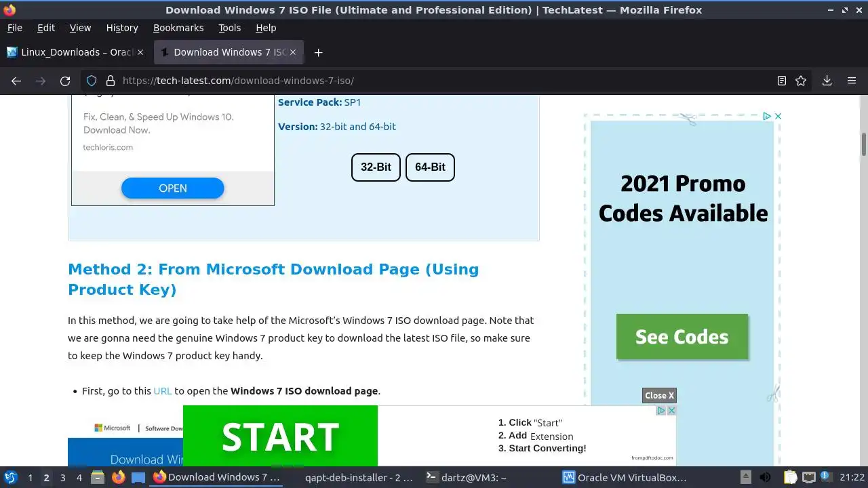Open the AdChoices icon on the bottom banner ad
This screenshot has width=868, height=488.
pos(660,411)
